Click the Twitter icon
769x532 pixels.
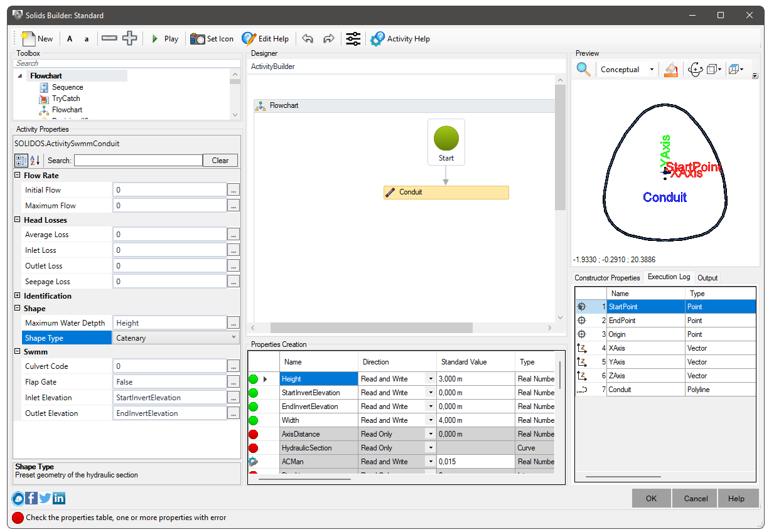45,499
